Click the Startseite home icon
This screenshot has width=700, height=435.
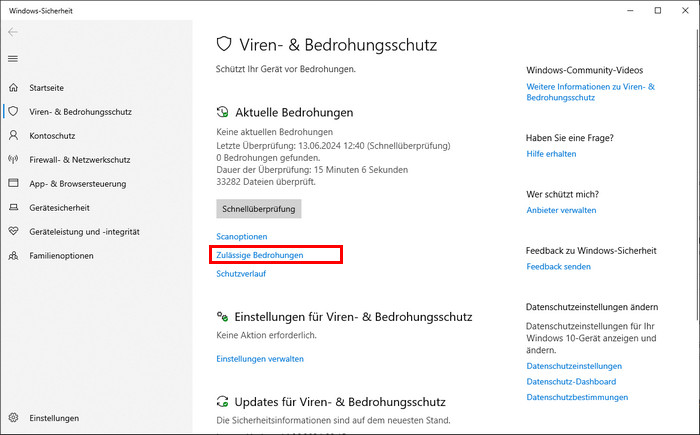click(x=13, y=88)
